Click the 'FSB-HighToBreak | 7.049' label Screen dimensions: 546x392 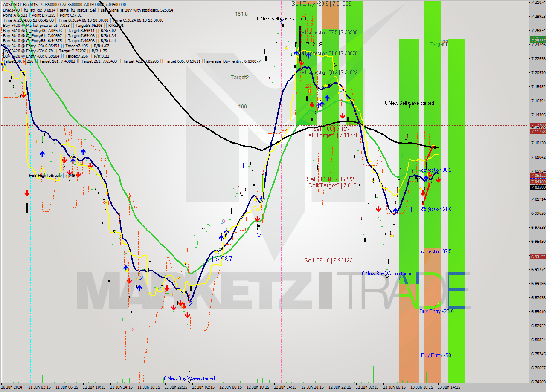pos(52,175)
